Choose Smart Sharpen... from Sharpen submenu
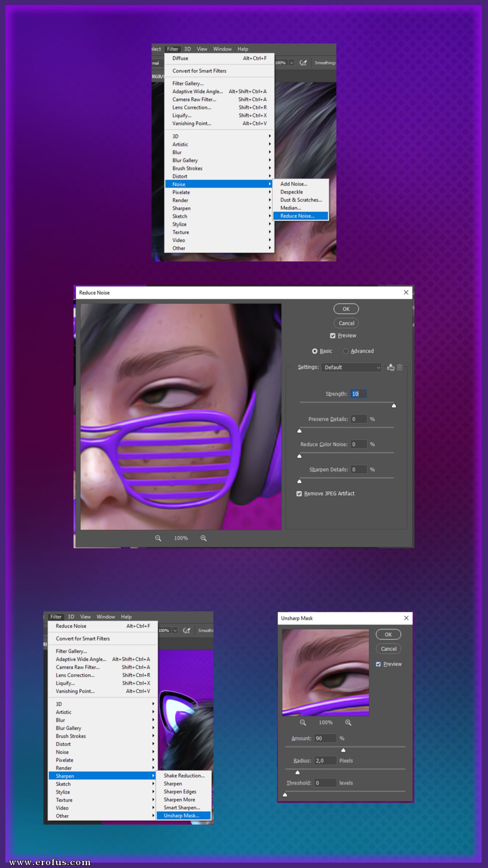This screenshot has width=488, height=868. tap(184, 807)
